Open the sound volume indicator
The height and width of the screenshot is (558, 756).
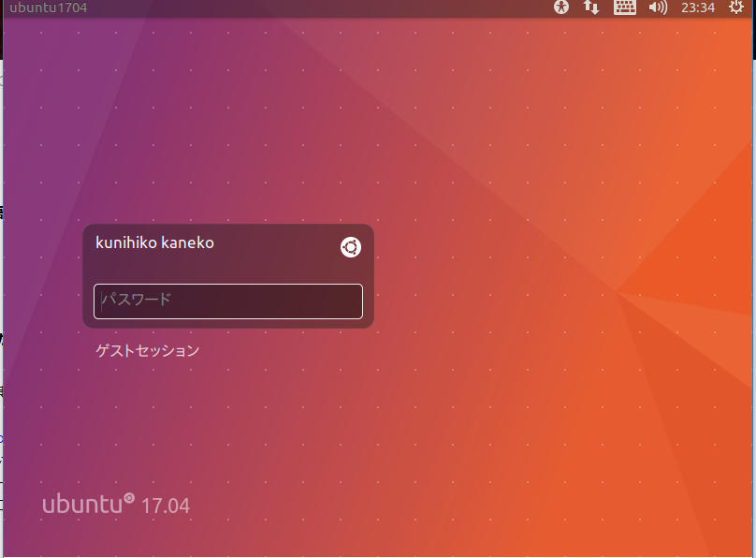point(658,7)
